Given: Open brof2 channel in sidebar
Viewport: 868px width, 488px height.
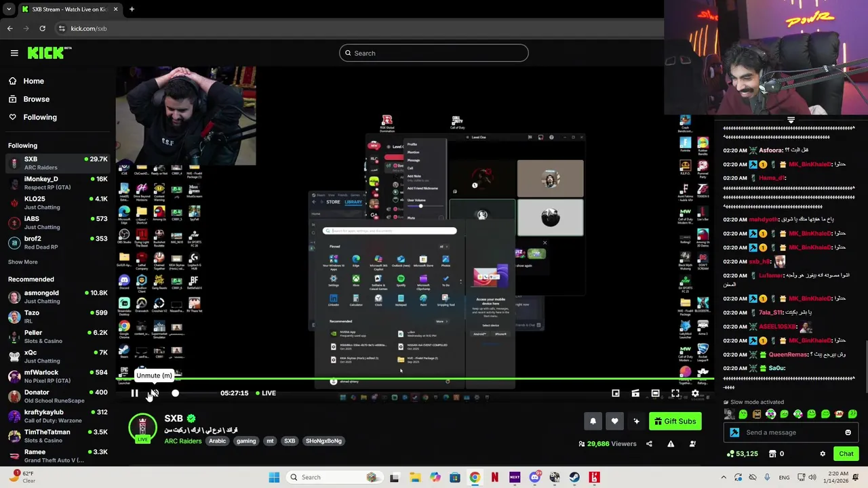Looking at the screenshot, I should [58, 243].
